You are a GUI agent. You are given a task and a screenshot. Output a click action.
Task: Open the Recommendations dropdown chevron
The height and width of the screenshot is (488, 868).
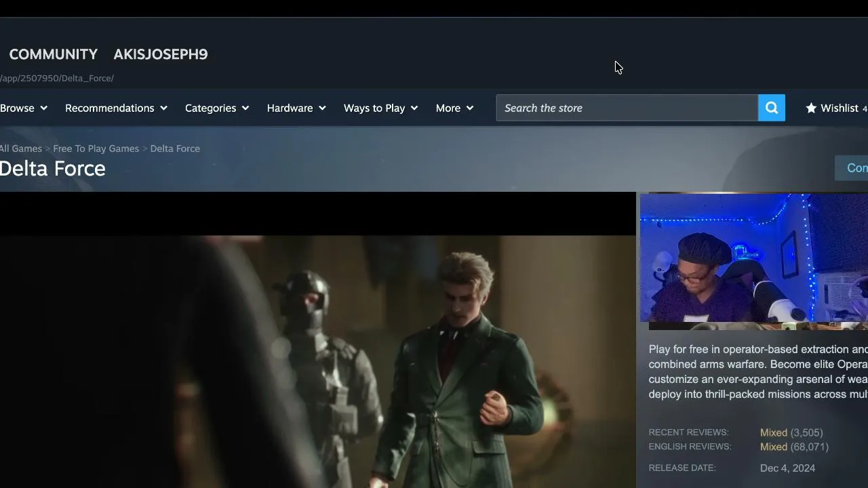[x=163, y=108]
